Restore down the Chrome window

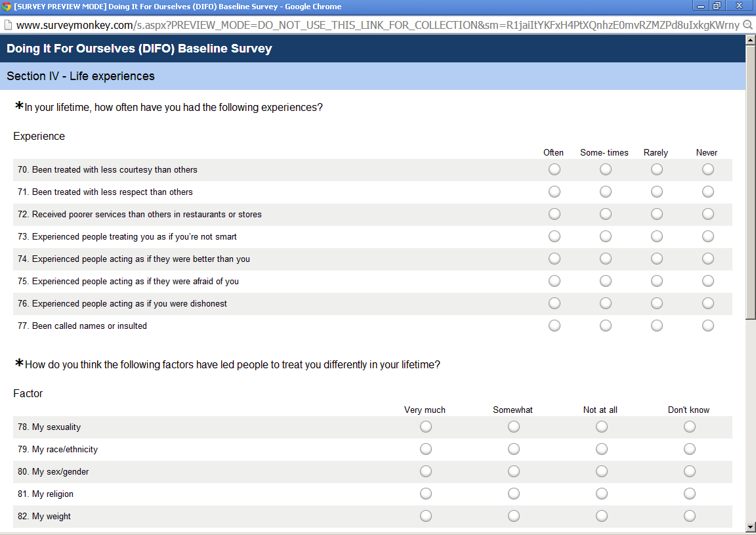click(717, 6)
